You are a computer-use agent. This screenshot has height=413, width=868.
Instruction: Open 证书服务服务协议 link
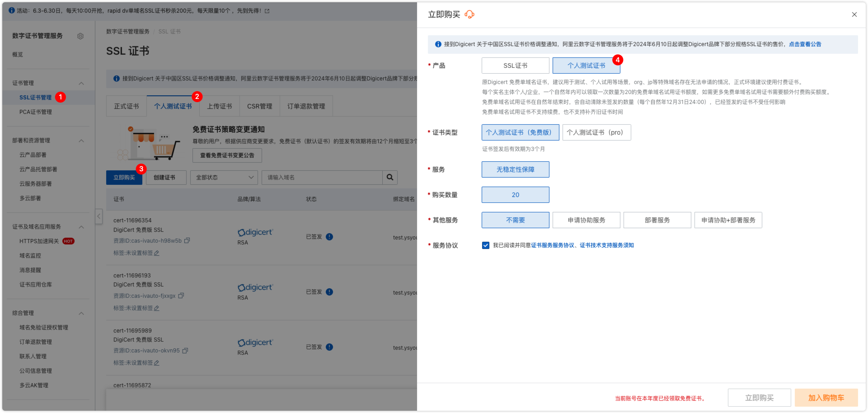coord(553,245)
